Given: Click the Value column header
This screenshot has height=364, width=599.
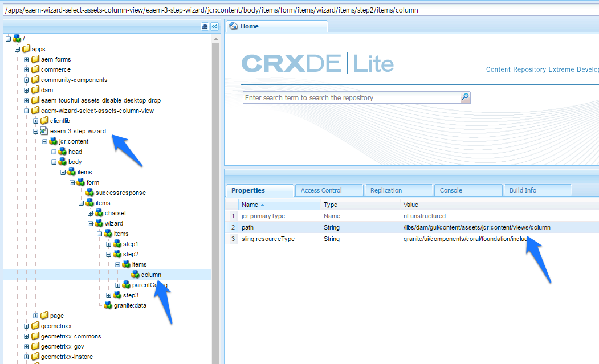Looking at the screenshot, I should tap(500, 205).
